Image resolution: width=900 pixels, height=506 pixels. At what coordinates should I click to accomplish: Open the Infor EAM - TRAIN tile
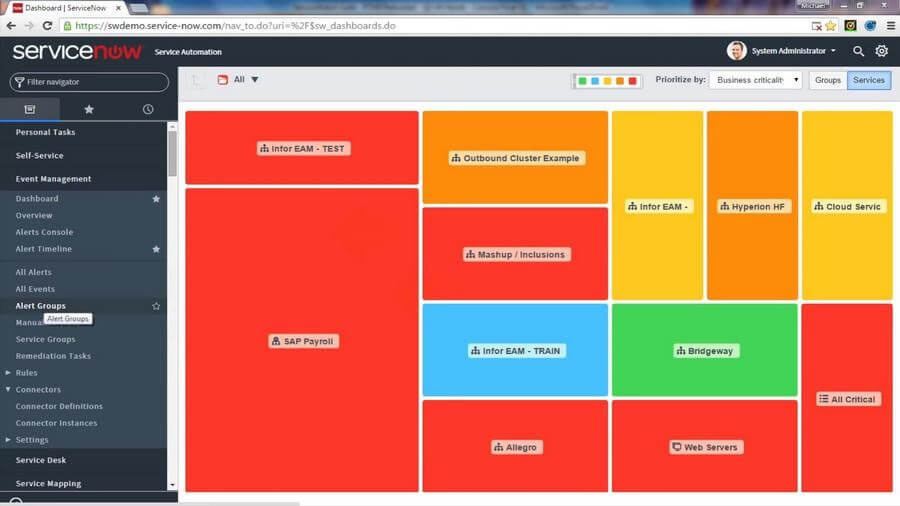coord(515,351)
